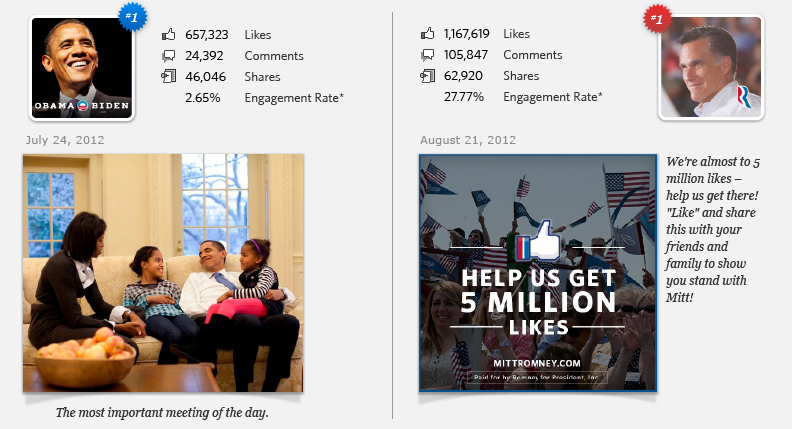Click the blue #1 badge on Obama

point(129,17)
